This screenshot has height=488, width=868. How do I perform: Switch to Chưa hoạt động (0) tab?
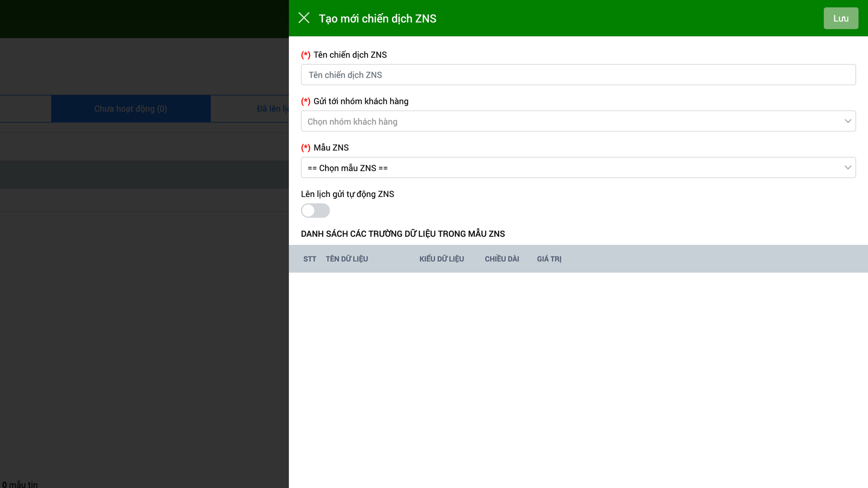(131, 109)
